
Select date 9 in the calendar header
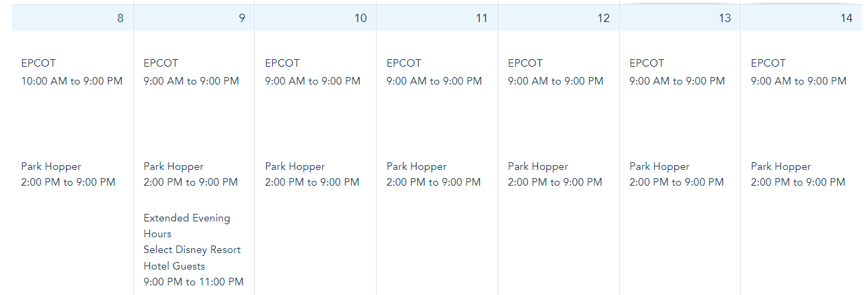click(242, 19)
